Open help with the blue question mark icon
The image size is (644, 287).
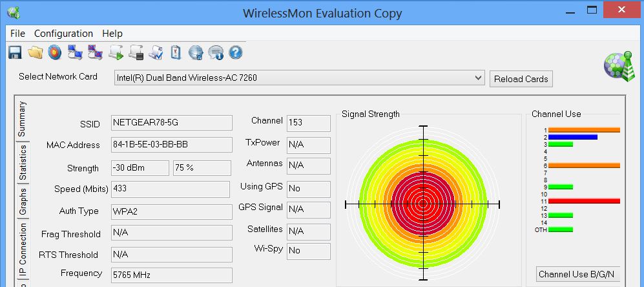point(235,52)
